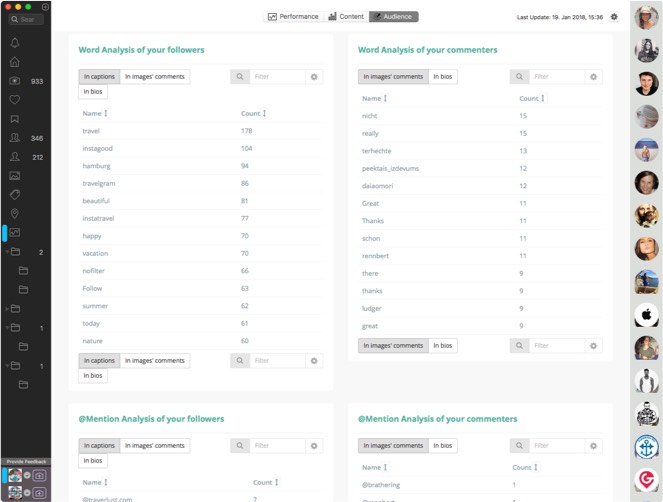Click the settings gear next to Last Update
The image size is (663, 502).
point(614,17)
